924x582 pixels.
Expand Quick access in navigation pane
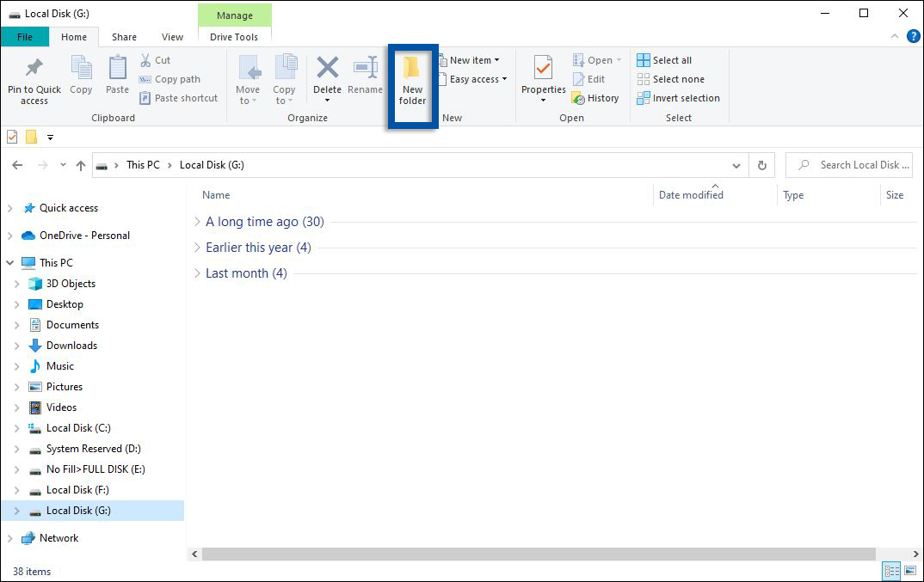tap(10, 208)
